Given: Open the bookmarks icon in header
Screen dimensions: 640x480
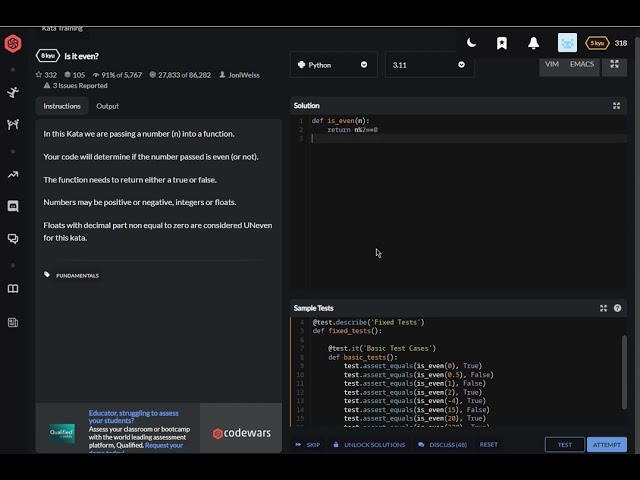Looking at the screenshot, I should tap(502, 43).
